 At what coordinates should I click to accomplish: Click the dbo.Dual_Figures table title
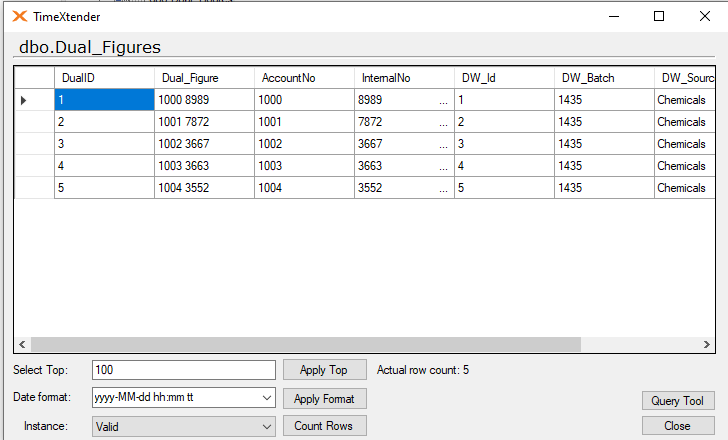[90, 47]
